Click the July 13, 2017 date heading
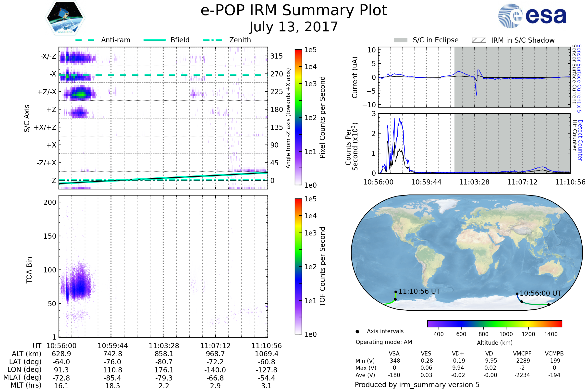The image size is (588, 392). pos(294,27)
